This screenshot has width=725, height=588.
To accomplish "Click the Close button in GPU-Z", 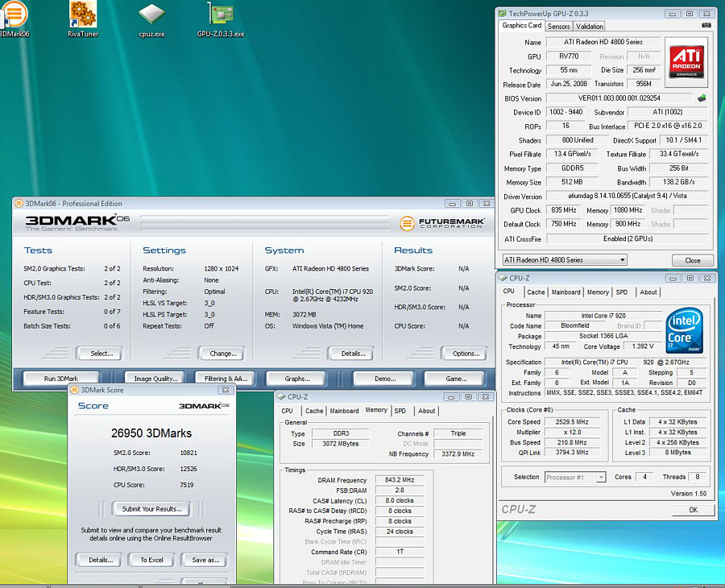I will pos(692,260).
